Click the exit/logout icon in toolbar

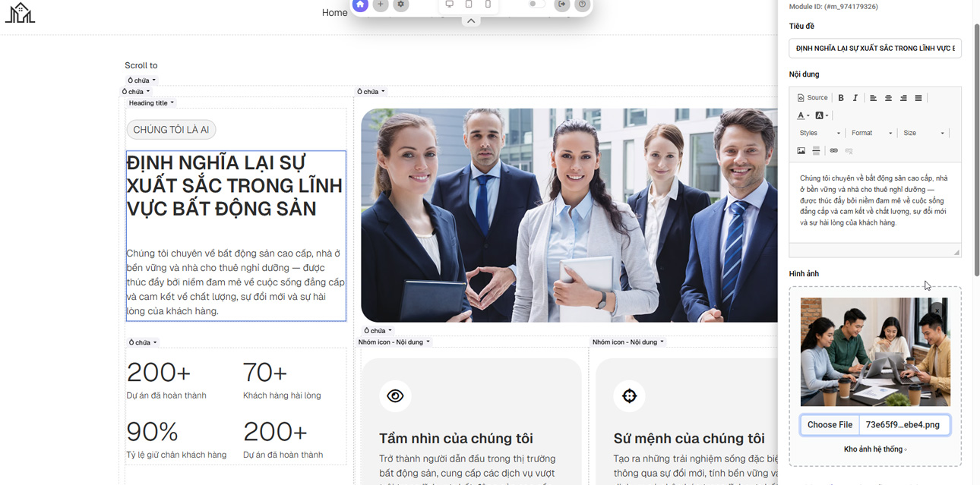(562, 5)
